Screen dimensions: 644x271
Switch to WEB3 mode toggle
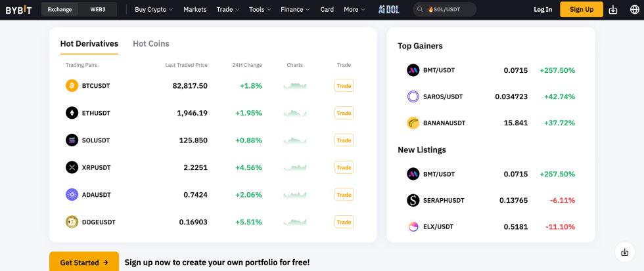point(98,10)
